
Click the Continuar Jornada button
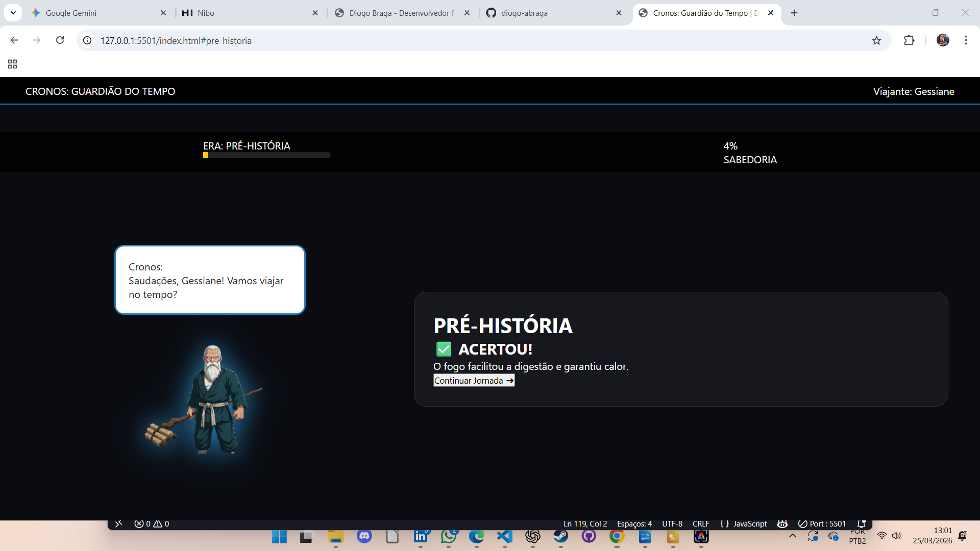click(x=474, y=381)
